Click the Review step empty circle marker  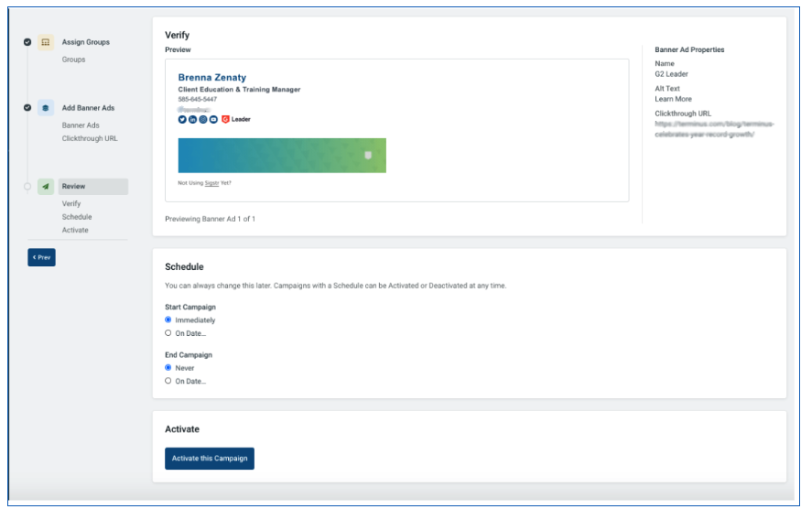point(27,187)
